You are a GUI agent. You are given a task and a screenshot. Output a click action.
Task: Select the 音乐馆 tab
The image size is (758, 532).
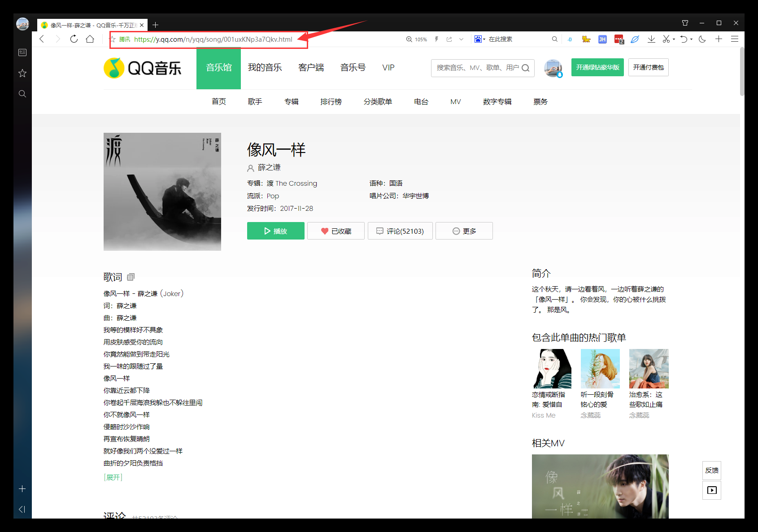pos(219,68)
